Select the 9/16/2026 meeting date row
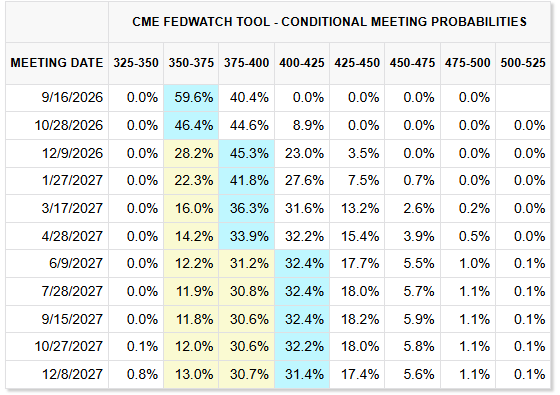Viewport: 560px width, 395px height. [278, 98]
